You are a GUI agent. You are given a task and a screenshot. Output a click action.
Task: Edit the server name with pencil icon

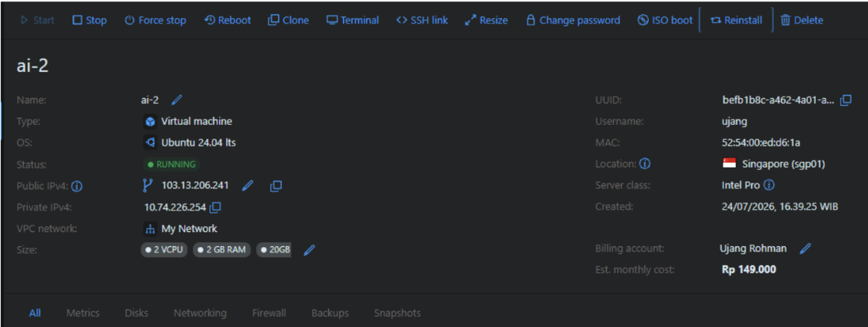tap(177, 100)
